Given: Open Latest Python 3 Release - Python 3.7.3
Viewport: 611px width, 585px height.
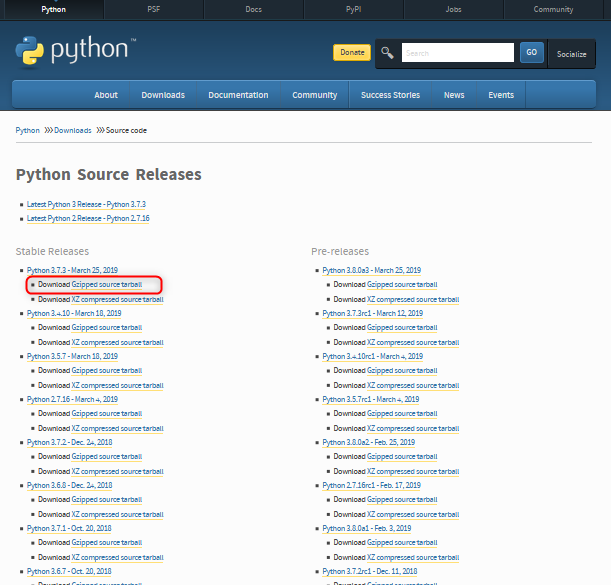Looking at the screenshot, I should 86,205.
